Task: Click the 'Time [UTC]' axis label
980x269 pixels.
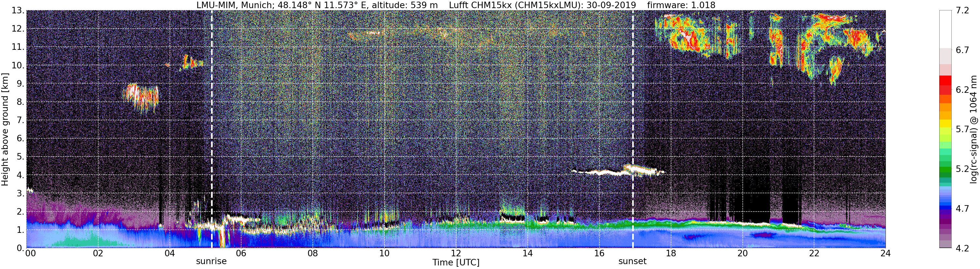Action: click(x=456, y=262)
